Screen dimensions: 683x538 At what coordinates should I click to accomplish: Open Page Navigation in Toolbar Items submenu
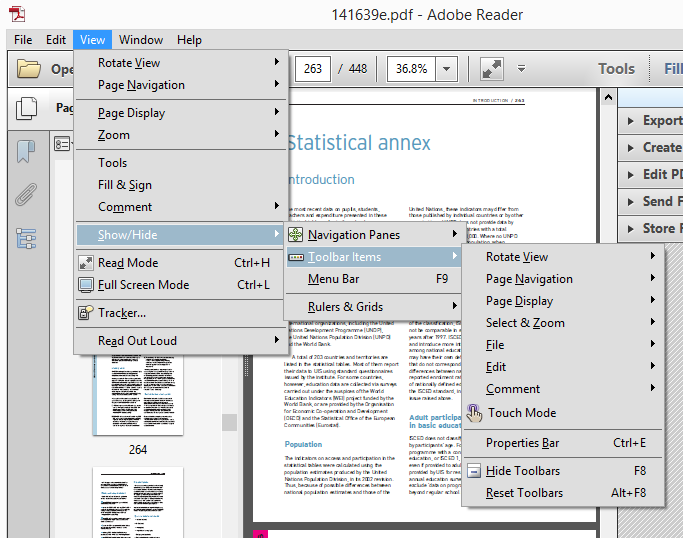(563, 279)
